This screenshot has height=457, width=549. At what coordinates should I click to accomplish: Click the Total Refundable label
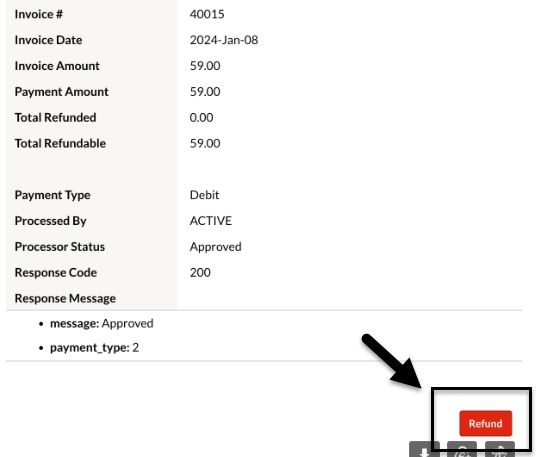pos(60,144)
